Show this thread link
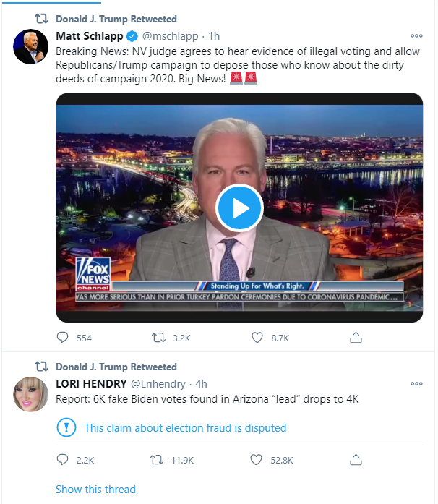Viewport: 438px width, 504px height. click(x=95, y=490)
